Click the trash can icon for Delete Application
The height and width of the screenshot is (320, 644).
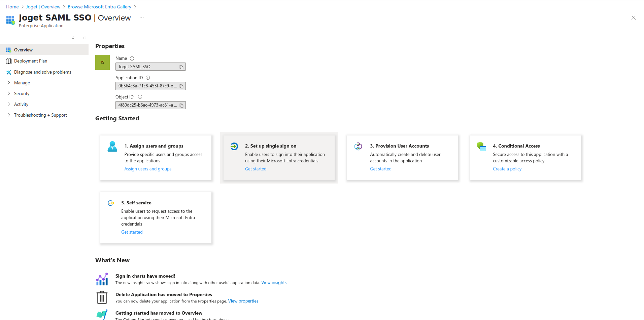[x=102, y=297]
